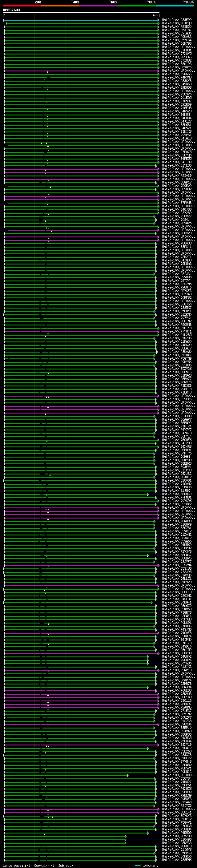
Task: Open hit UniRef100_A8JFR9
Action: 177,20
